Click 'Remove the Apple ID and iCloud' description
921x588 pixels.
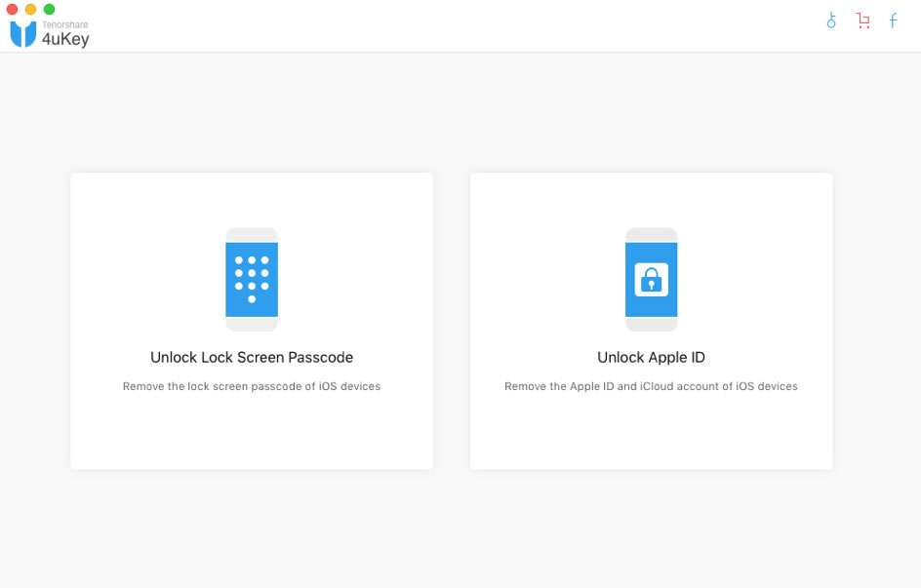(x=651, y=386)
